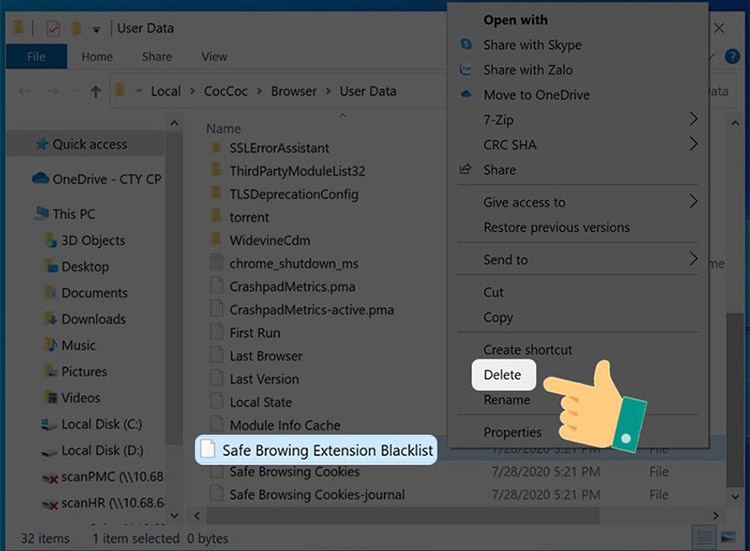
Task: Click the chevron after Browser in address bar
Action: point(328,91)
